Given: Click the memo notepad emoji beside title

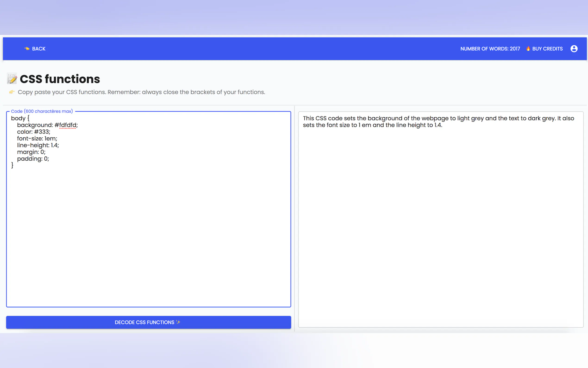Looking at the screenshot, I should click(12, 79).
